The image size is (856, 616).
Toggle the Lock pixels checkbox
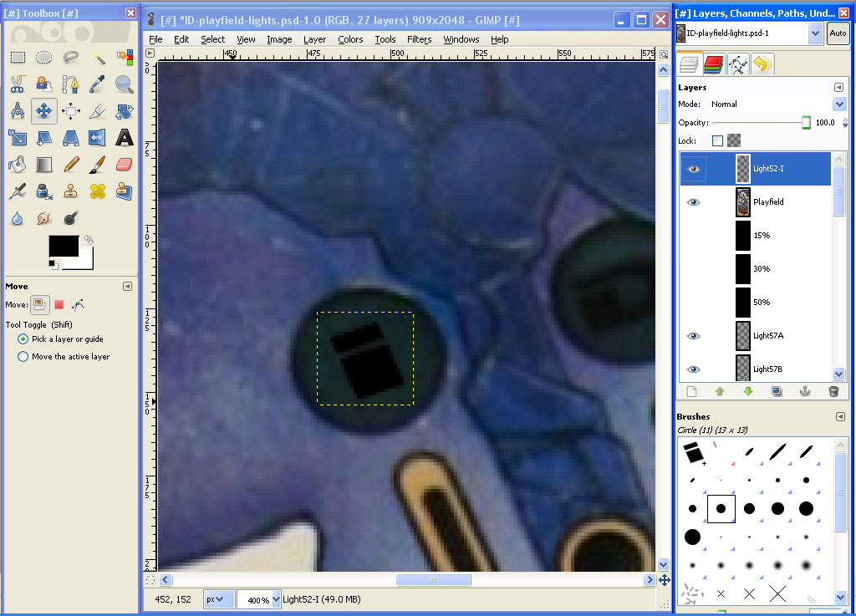tap(717, 140)
